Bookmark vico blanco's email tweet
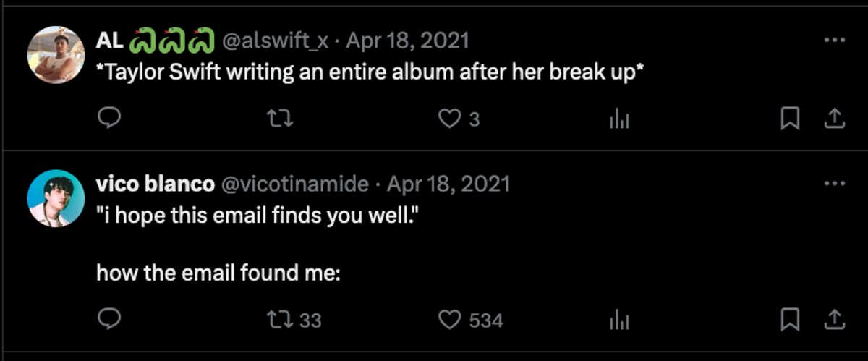The width and height of the screenshot is (868, 361). [790, 319]
